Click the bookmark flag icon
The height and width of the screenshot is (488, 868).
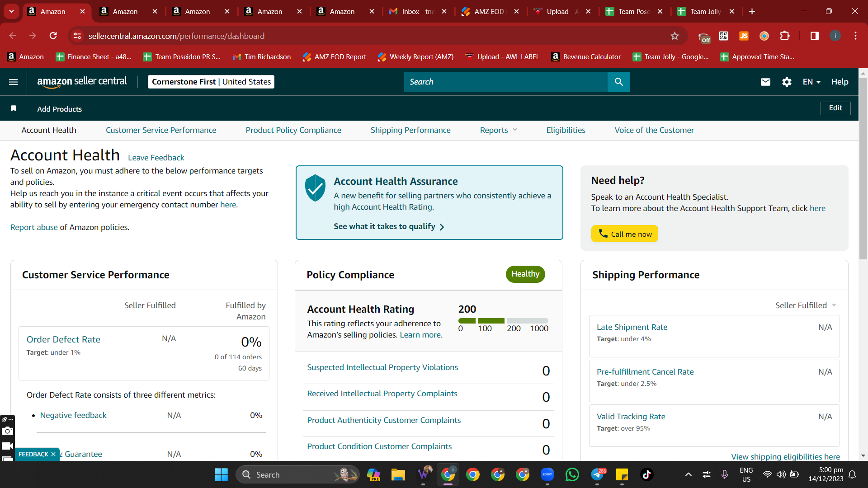tap(14, 108)
